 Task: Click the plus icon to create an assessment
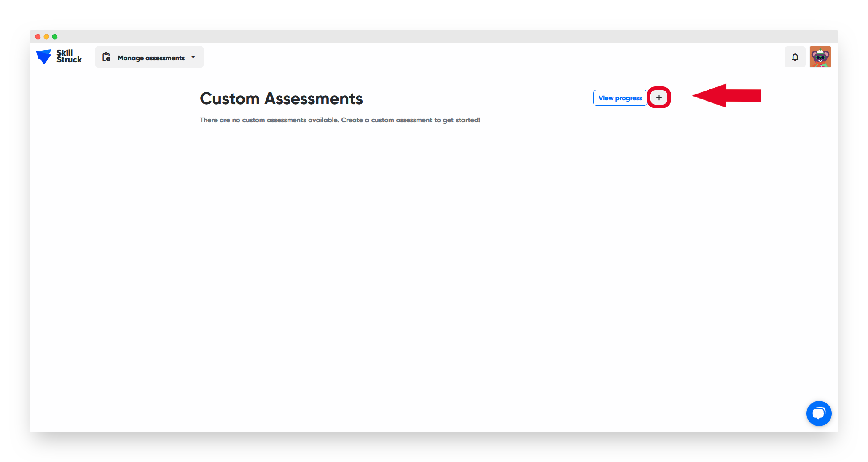[659, 97]
